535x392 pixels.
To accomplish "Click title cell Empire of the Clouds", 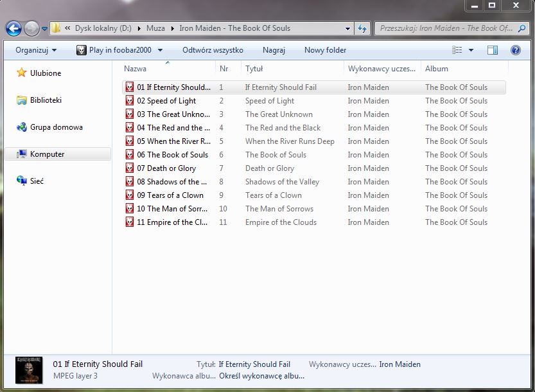I will coord(281,222).
